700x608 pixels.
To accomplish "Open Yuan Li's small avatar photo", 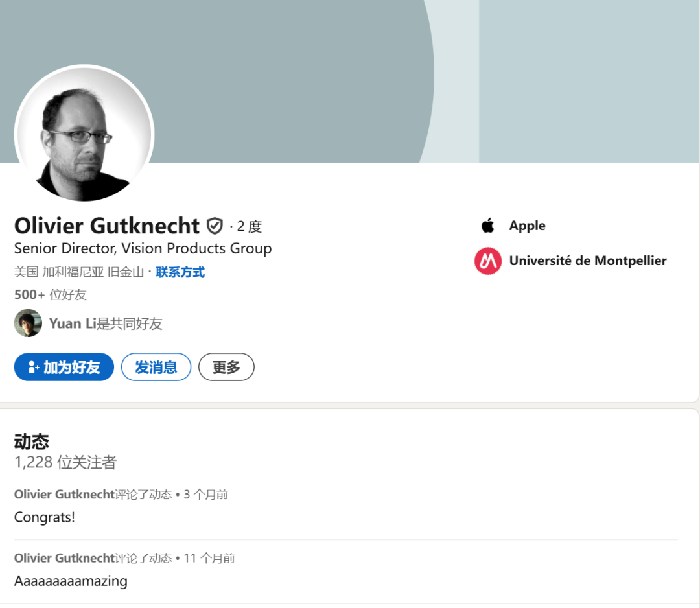I will click(28, 323).
